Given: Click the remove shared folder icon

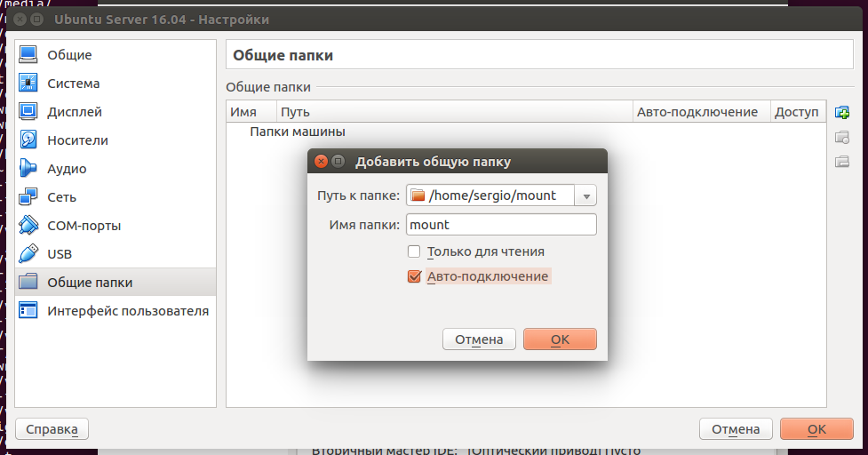Looking at the screenshot, I should [842, 161].
